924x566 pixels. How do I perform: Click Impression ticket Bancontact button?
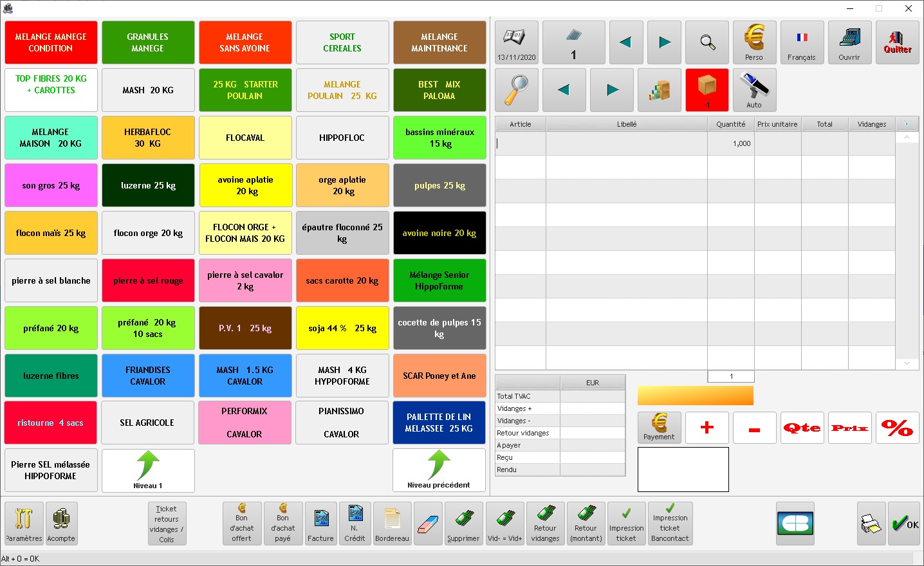click(x=670, y=524)
